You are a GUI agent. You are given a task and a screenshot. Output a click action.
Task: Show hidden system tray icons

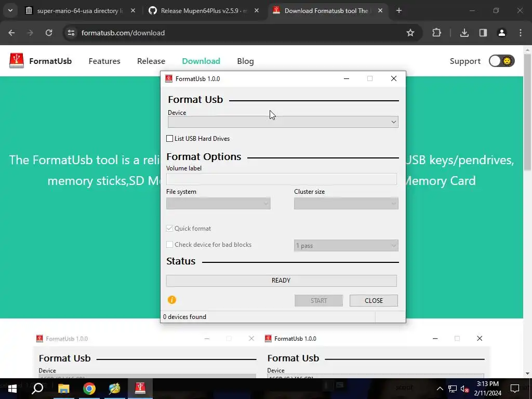(x=440, y=389)
